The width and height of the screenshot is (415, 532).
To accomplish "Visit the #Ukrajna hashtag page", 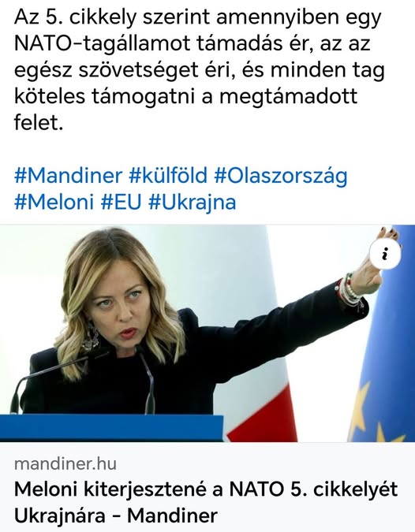I will (x=193, y=203).
